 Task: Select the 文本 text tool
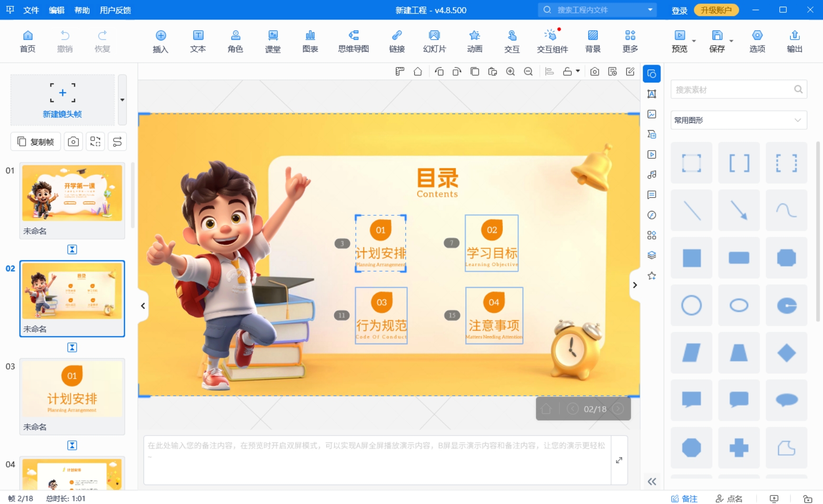pyautogui.click(x=198, y=41)
